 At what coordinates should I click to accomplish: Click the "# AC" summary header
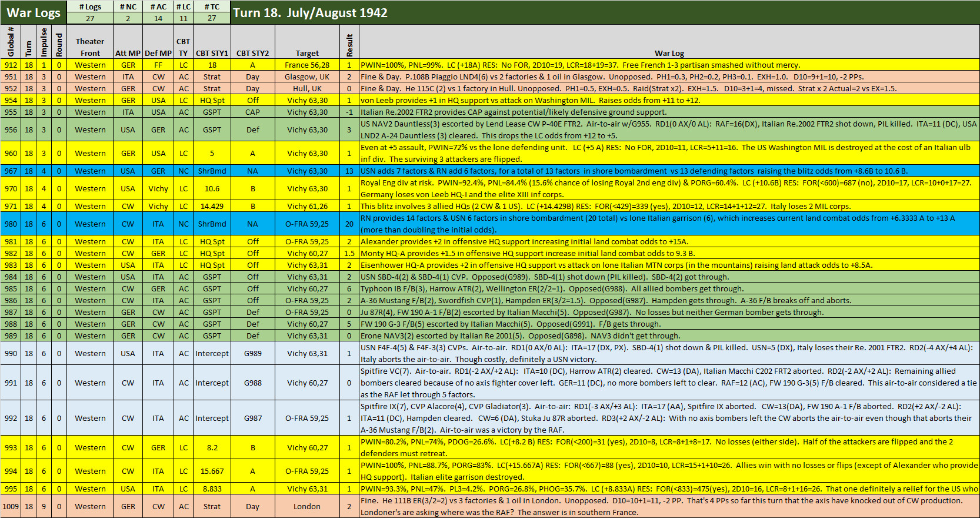(x=158, y=6)
